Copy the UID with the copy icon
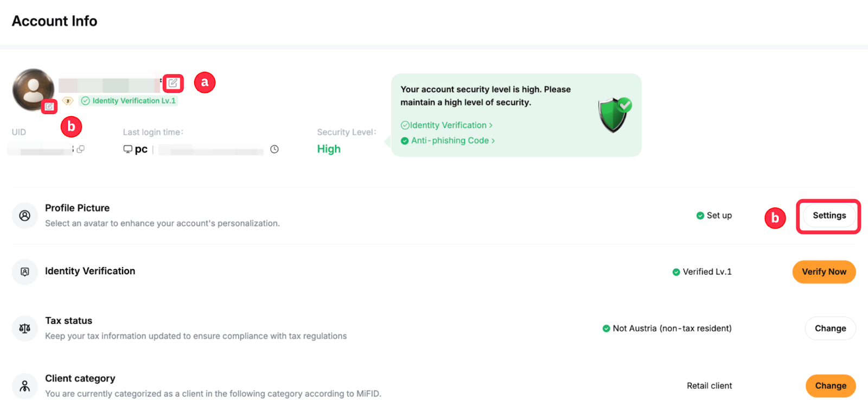868x410 pixels. coord(81,149)
